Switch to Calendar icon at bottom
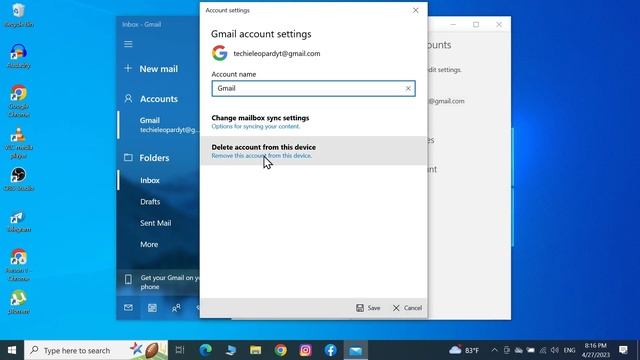 (152, 308)
